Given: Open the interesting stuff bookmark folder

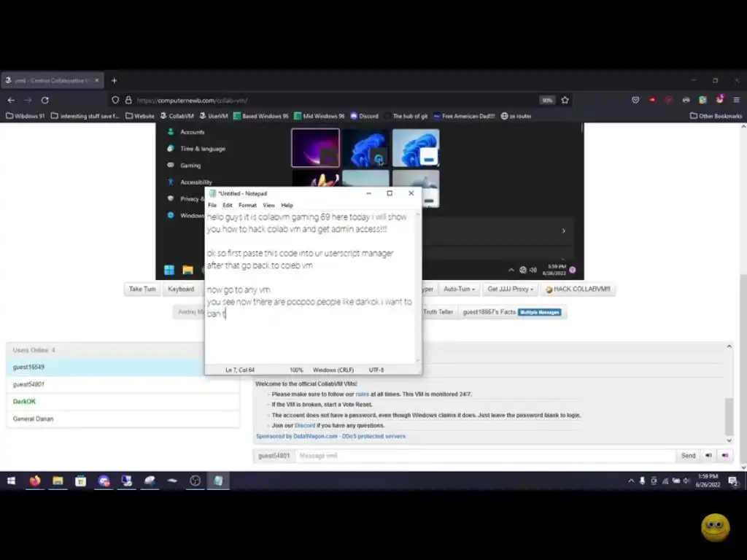Looking at the screenshot, I should [85, 116].
